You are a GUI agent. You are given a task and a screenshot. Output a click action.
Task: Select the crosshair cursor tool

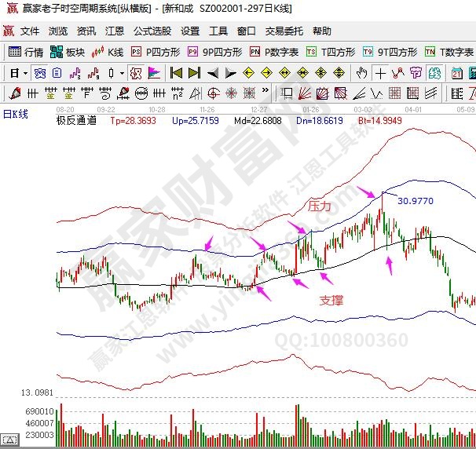click(x=380, y=73)
